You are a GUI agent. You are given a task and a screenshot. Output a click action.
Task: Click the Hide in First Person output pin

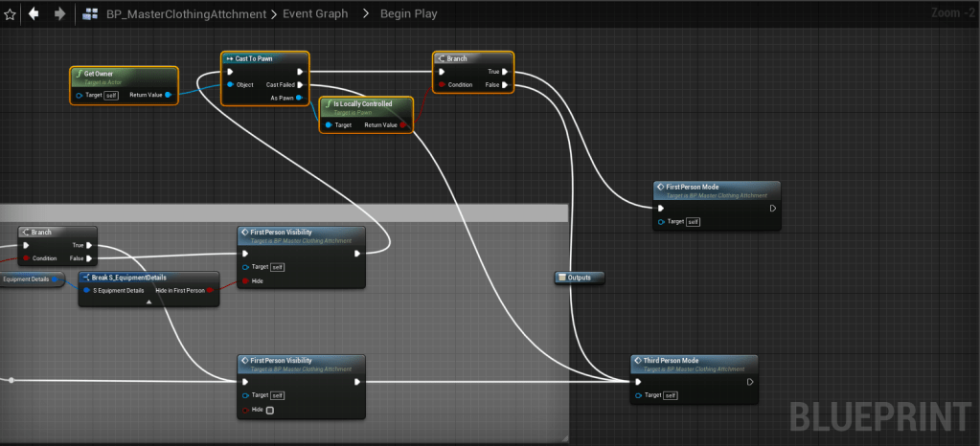click(210, 290)
